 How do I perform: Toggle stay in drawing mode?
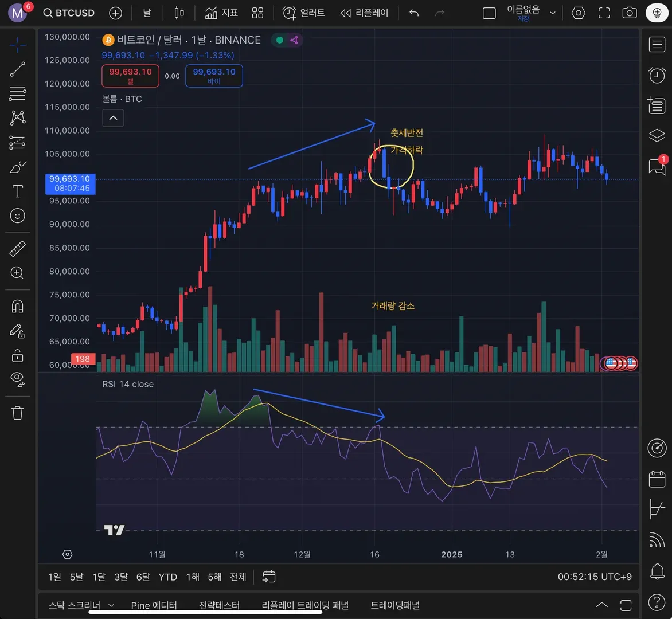coord(18,331)
